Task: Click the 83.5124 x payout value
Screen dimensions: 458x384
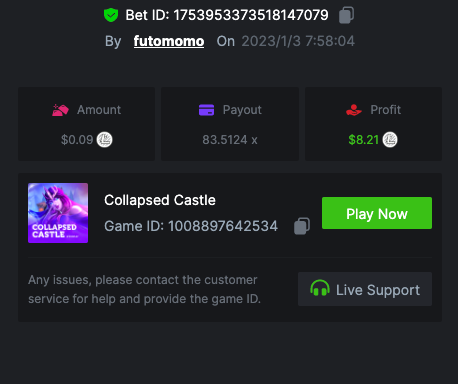Action: (230, 140)
